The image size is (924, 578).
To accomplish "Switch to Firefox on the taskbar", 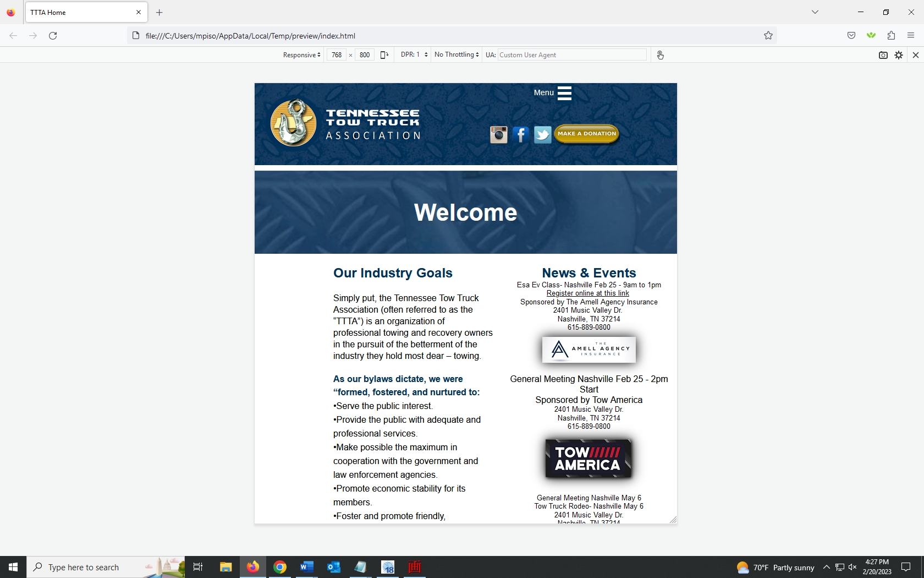I will click(x=253, y=567).
